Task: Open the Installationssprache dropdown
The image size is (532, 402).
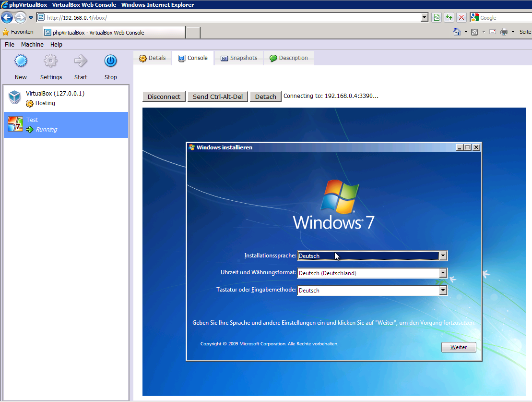Action: (x=443, y=256)
